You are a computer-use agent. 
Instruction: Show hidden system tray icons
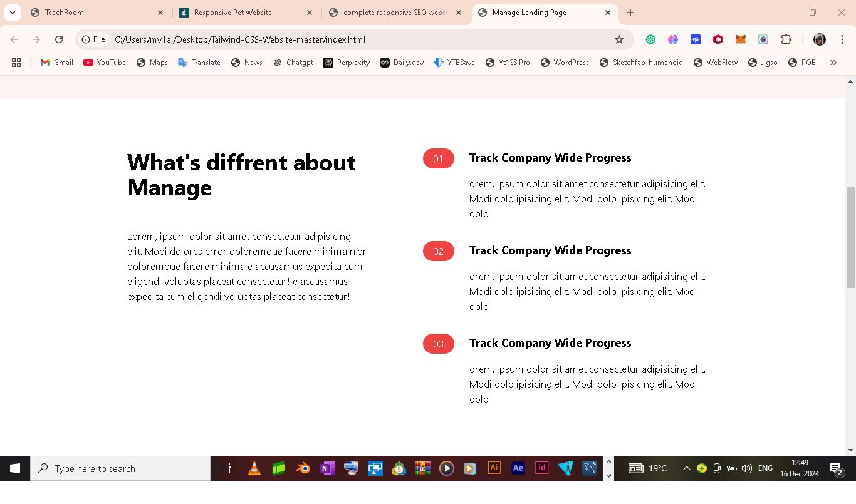686,468
